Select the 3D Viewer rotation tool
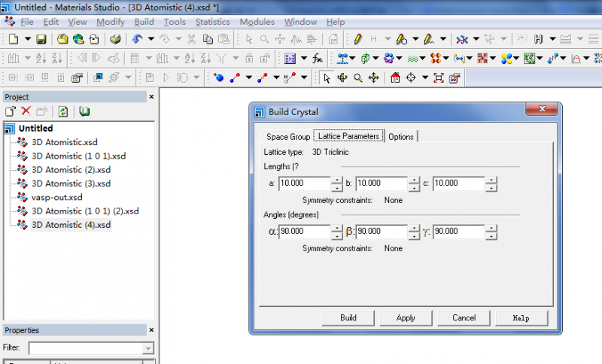 click(342, 78)
